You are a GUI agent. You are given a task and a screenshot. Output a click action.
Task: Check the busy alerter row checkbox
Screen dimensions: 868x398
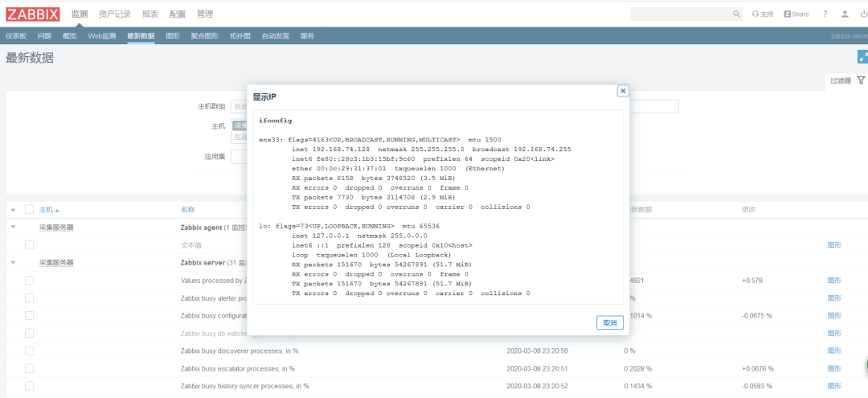coord(30,297)
